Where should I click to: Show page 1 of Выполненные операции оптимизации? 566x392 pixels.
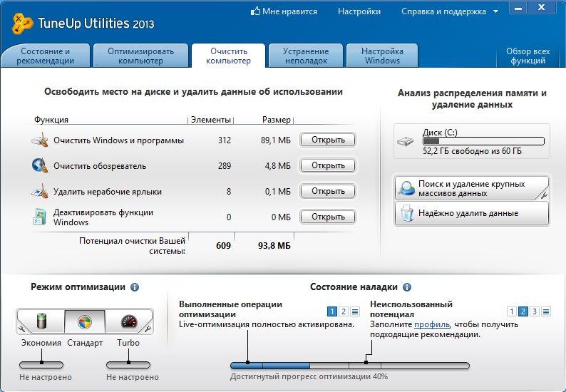tap(332, 311)
